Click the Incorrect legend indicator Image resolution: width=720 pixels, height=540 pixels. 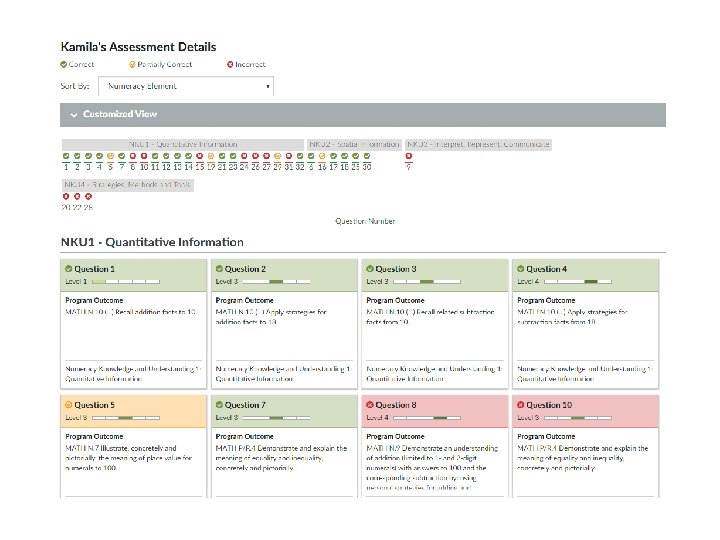(230, 64)
